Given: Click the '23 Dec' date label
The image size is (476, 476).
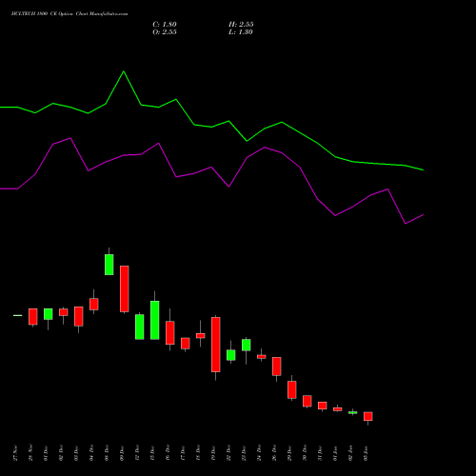Looking at the screenshot, I should 244,453.
